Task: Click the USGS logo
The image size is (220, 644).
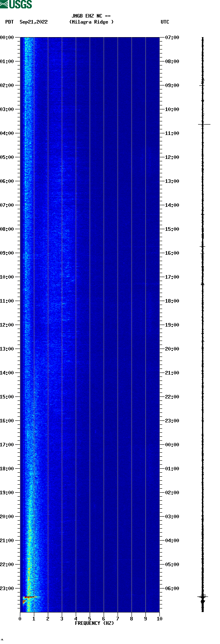Action: (16, 4)
